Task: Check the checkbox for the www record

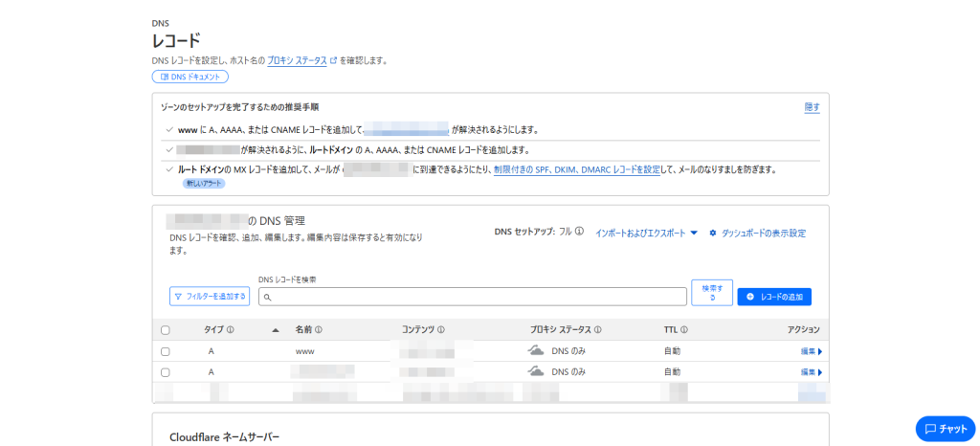Action: (166, 351)
